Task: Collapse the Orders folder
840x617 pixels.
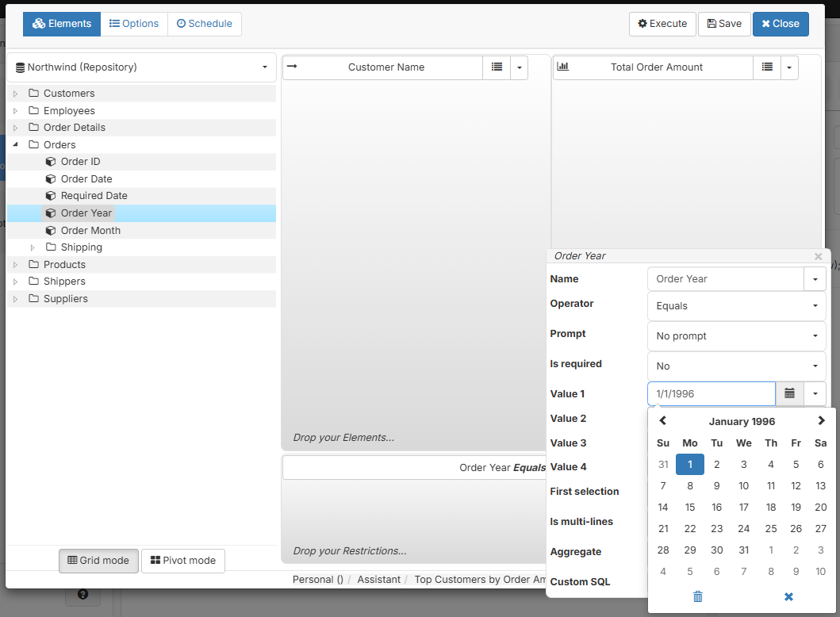Action: point(15,144)
